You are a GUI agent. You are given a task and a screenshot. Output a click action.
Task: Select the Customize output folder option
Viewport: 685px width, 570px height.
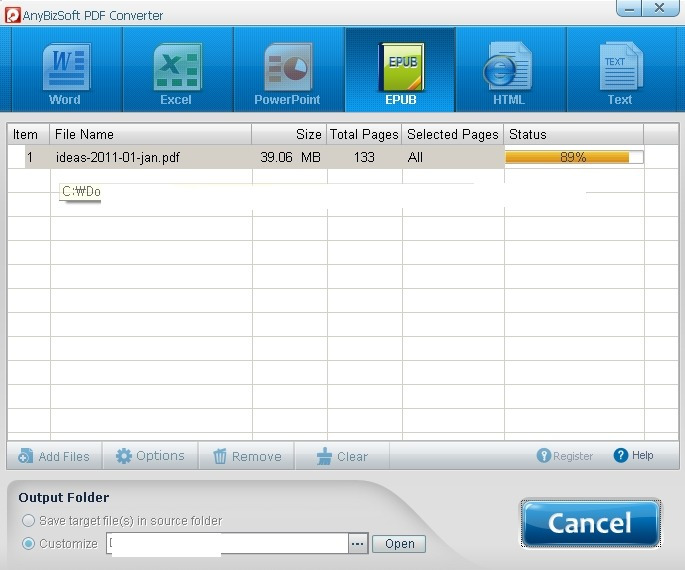click(x=60, y=544)
